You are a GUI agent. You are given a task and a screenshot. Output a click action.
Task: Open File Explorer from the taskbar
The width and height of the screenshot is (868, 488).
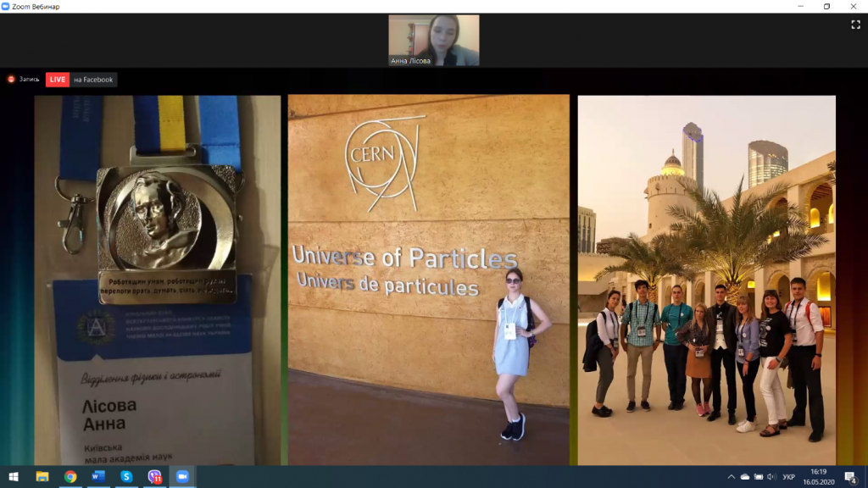tap(42, 476)
